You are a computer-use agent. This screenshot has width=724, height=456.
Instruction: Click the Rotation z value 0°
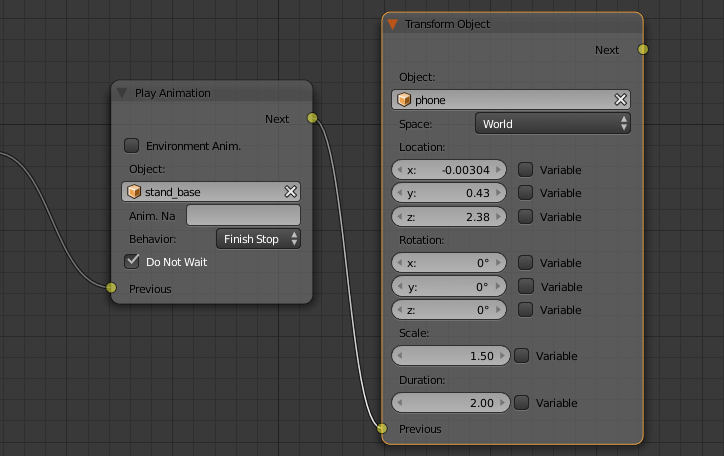[483, 310]
